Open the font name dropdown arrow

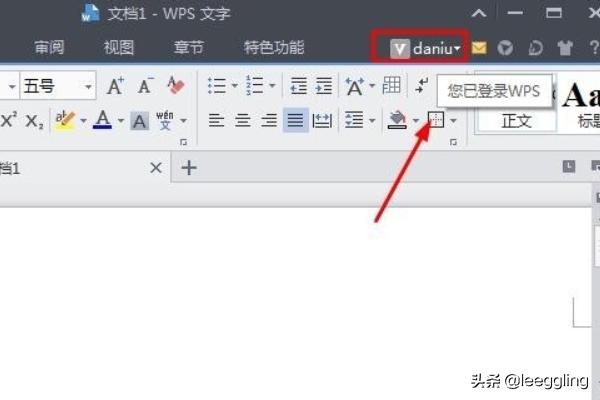(x=12, y=87)
